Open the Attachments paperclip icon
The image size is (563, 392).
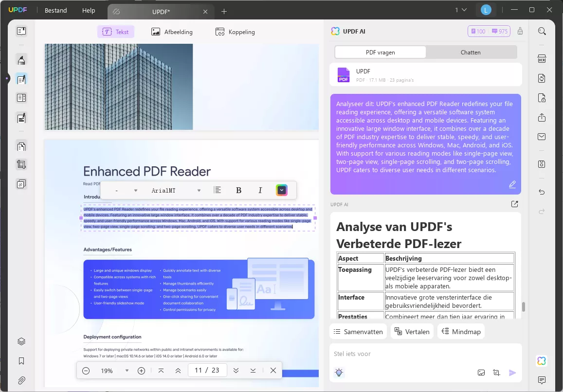point(21,380)
